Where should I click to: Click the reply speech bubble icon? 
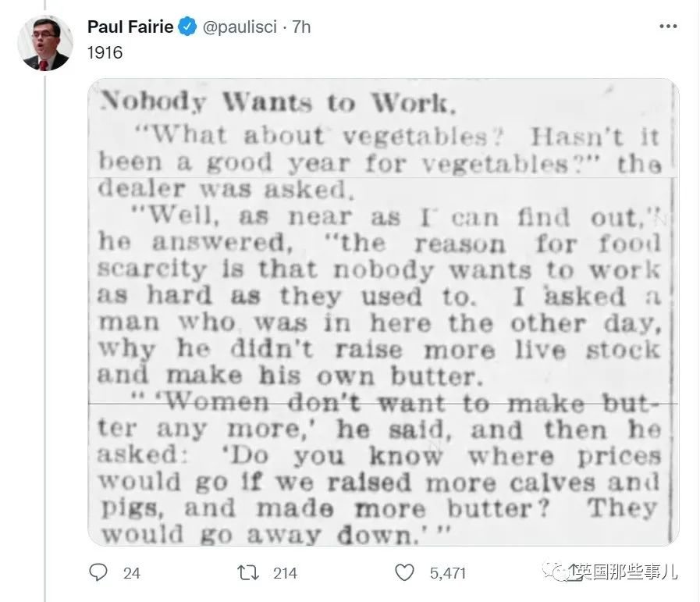(98, 572)
